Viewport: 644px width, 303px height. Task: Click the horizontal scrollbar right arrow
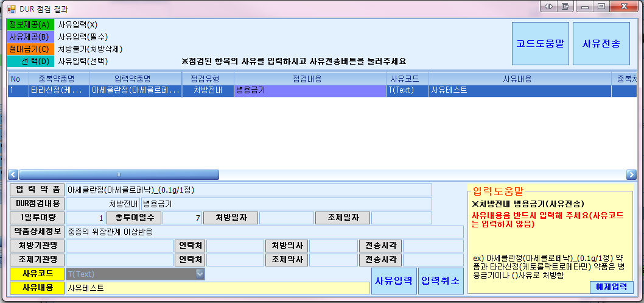(631, 175)
